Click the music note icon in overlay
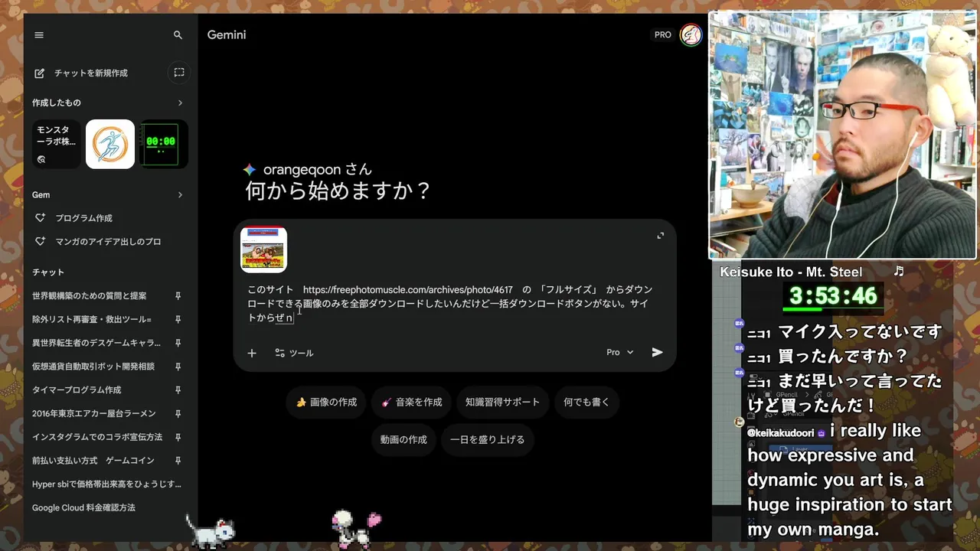The image size is (980, 551). coord(899,271)
